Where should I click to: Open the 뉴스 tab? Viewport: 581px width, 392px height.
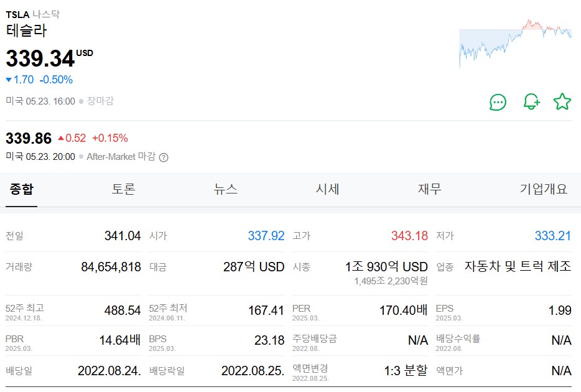tap(225, 189)
